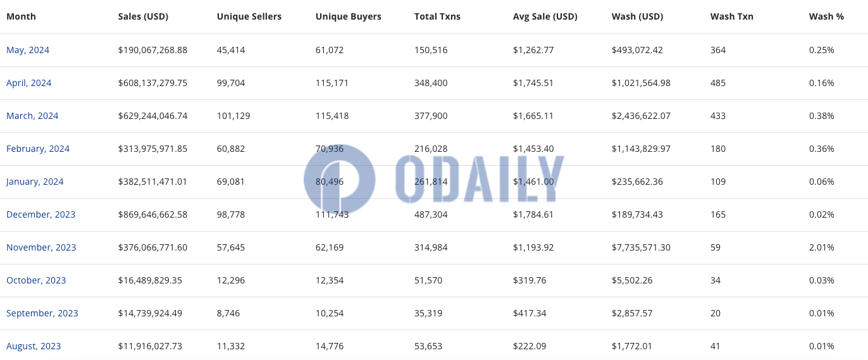
Task: Sort by the Avg Sale (USD) header
Action: pyautogui.click(x=545, y=16)
